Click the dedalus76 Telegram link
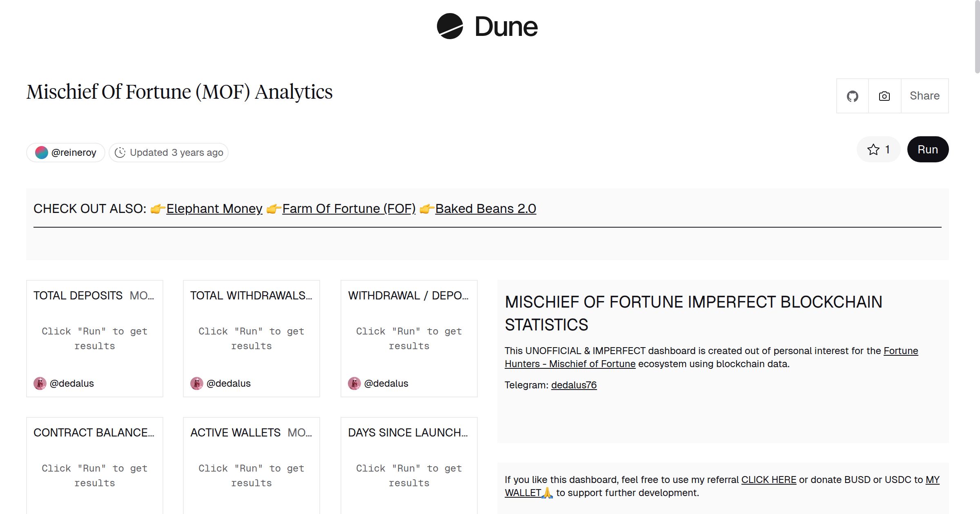Viewport: 980px width, 514px height. pyautogui.click(x=574, y=385)
